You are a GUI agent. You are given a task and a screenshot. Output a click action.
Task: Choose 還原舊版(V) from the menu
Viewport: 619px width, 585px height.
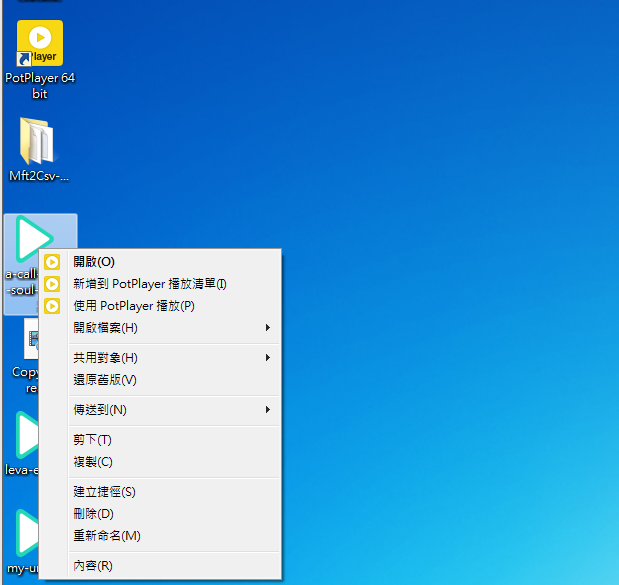tap(160, 380)
